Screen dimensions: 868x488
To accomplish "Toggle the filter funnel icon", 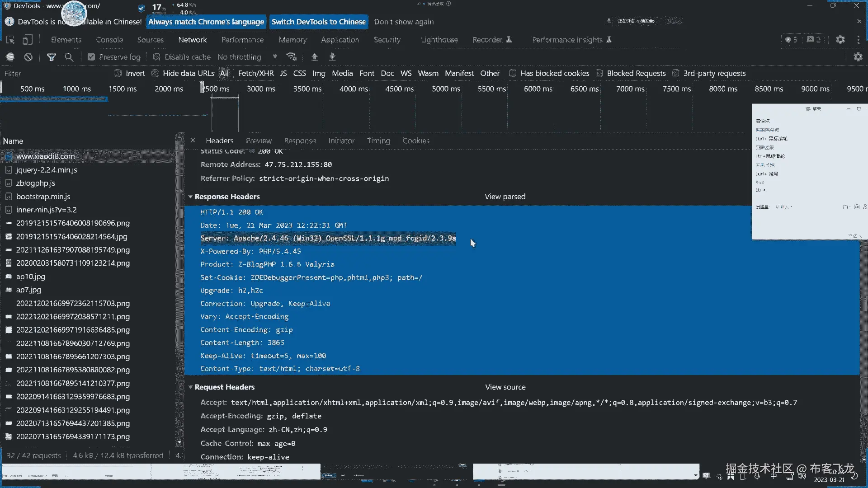I will (x=52, y=57).
